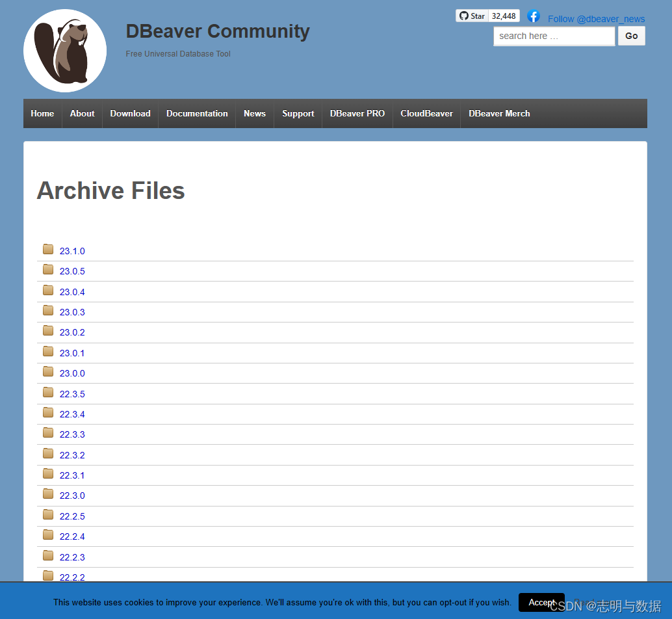Click the folder icon for 22.3.4
Image resolution: width=672 pixels, height=619 pixels.
click(48, 412)
